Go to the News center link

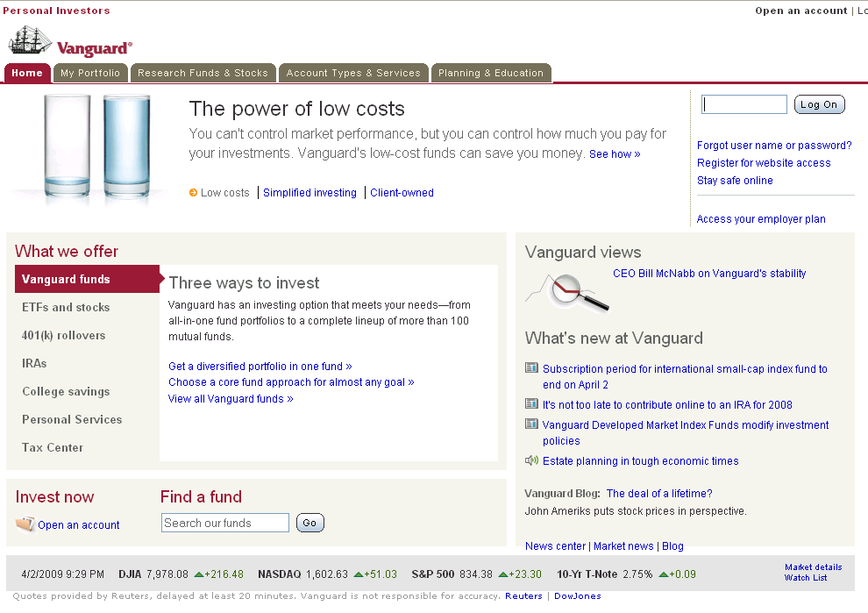pos(555,546)
